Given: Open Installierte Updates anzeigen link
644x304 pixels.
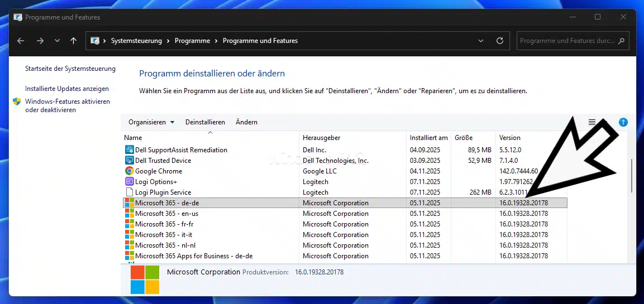Looking at the screenshot, I should click(67, 89).
